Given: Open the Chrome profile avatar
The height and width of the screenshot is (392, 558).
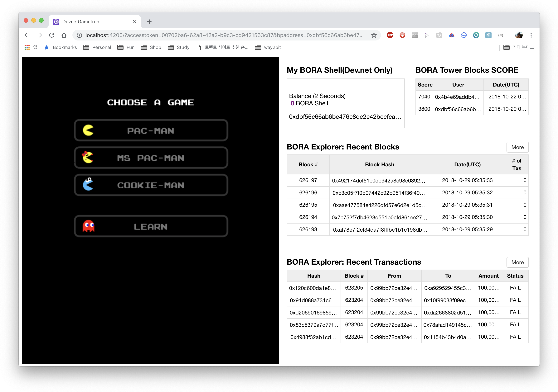Looking at the screenshot, I should [518, 35].
